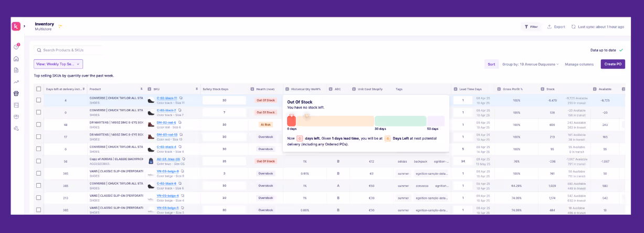This screenshot has width=644, height=233.
Task: Toggle the select-all checkbox in table header
Action: tap(38, 89)
